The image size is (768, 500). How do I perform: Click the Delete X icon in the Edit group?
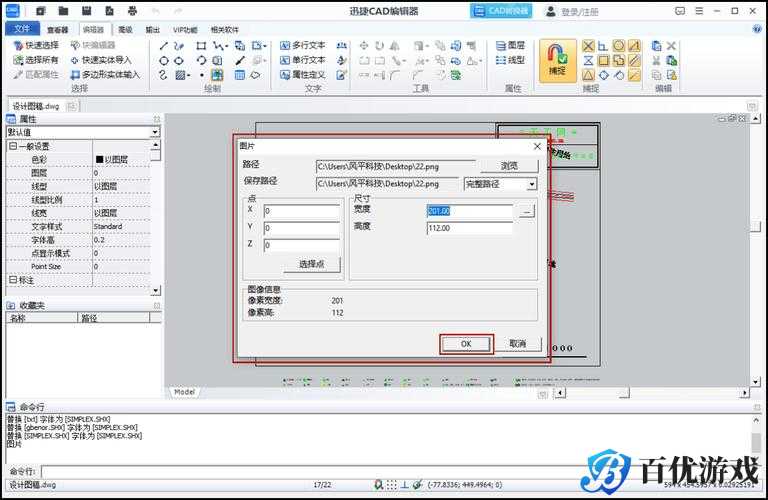[672, 46]
